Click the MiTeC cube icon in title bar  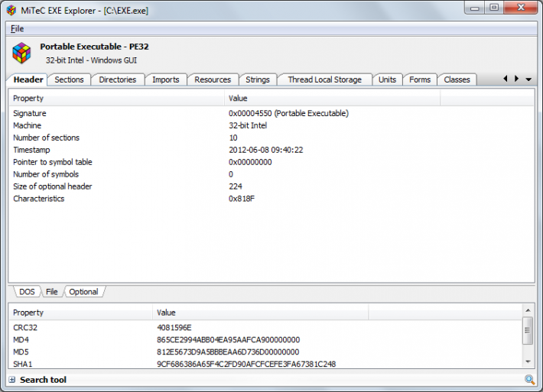coord(11,11)
